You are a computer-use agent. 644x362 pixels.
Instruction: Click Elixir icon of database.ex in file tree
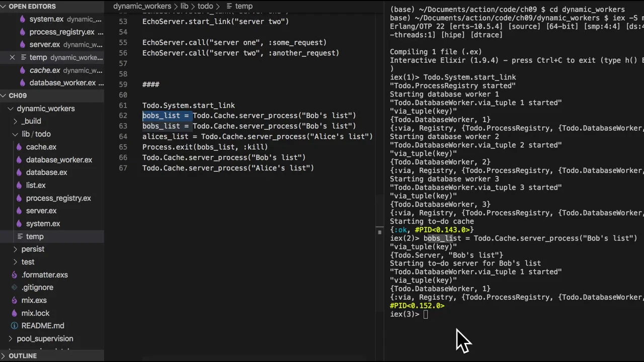(x=19, y=172)
